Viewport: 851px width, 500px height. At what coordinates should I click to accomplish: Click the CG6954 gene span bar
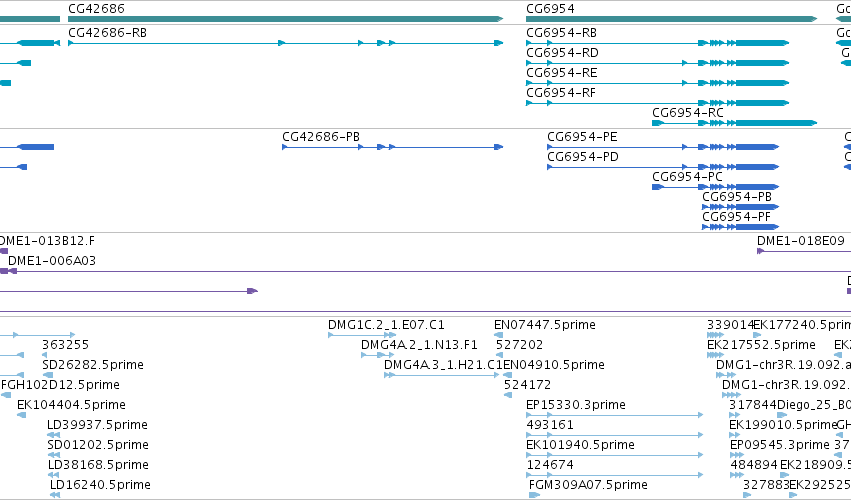point(671,19)
